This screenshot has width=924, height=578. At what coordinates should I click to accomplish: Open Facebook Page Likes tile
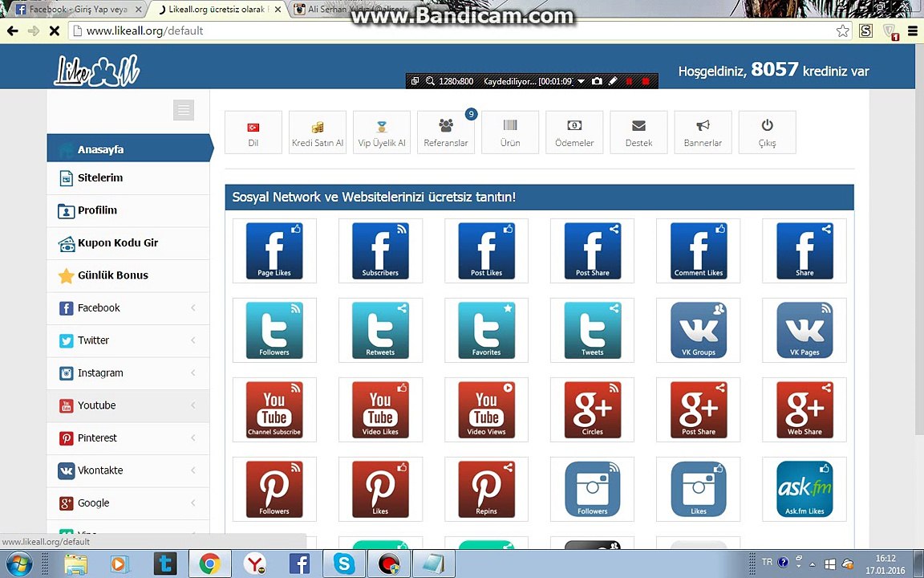[x=274, y=250]
